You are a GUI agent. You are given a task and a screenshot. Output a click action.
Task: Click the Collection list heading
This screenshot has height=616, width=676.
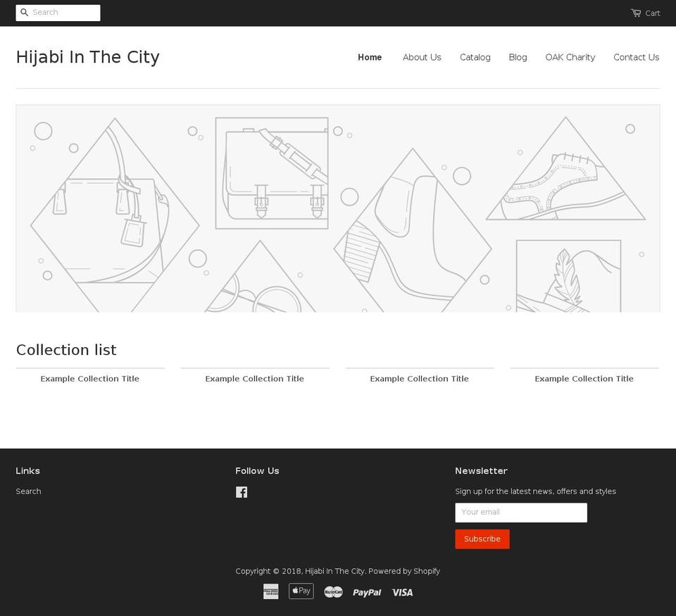pyautogui.click(x=66, y=350)
